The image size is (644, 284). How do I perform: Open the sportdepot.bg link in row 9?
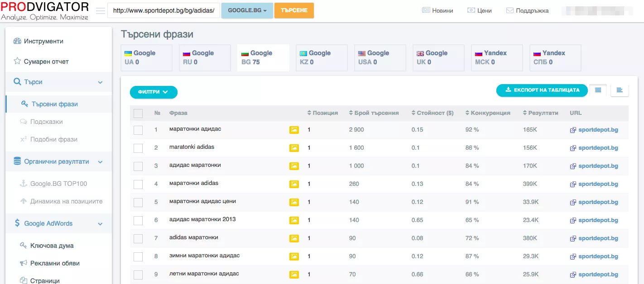pyautogui.click(x=598, y=275)
